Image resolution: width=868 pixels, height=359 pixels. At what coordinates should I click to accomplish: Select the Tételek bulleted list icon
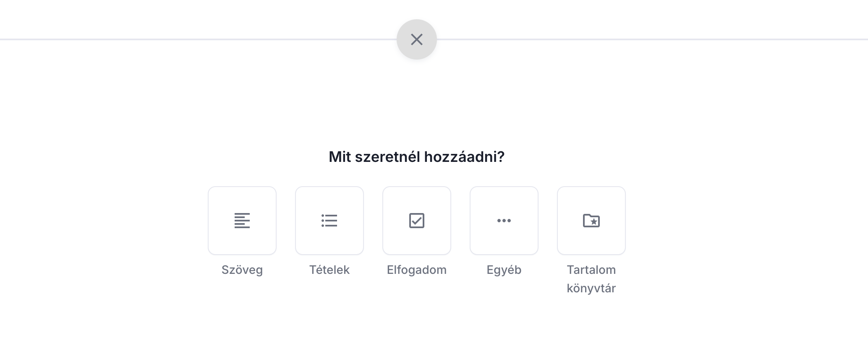(x=329, y=221)
